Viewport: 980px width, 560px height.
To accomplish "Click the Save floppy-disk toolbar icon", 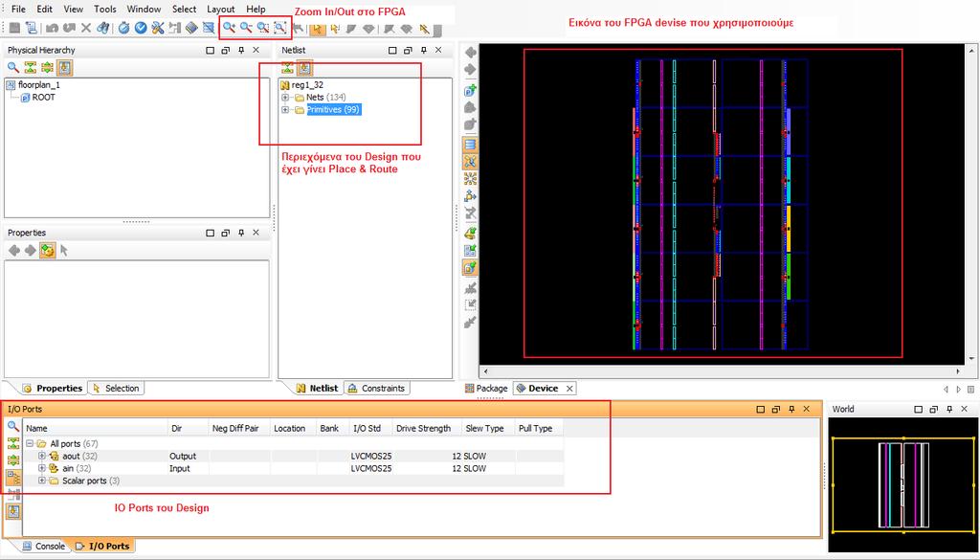I will coord(14,28).
